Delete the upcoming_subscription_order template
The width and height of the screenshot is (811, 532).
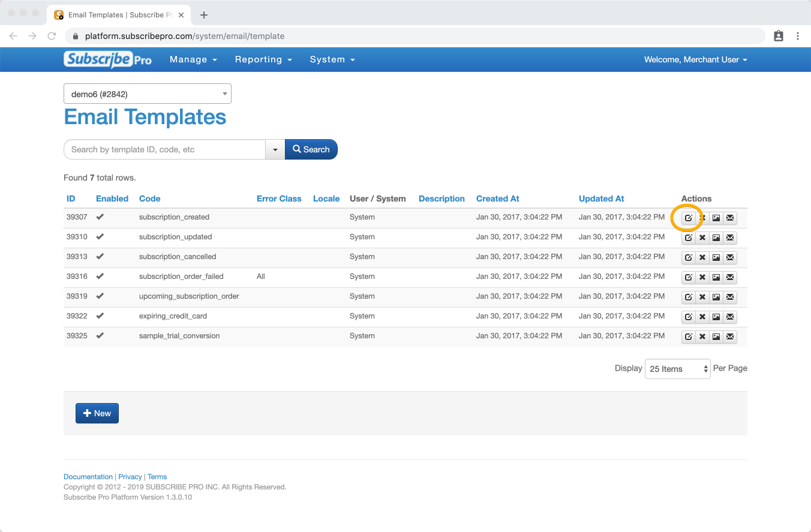click(x=702, y=297)
